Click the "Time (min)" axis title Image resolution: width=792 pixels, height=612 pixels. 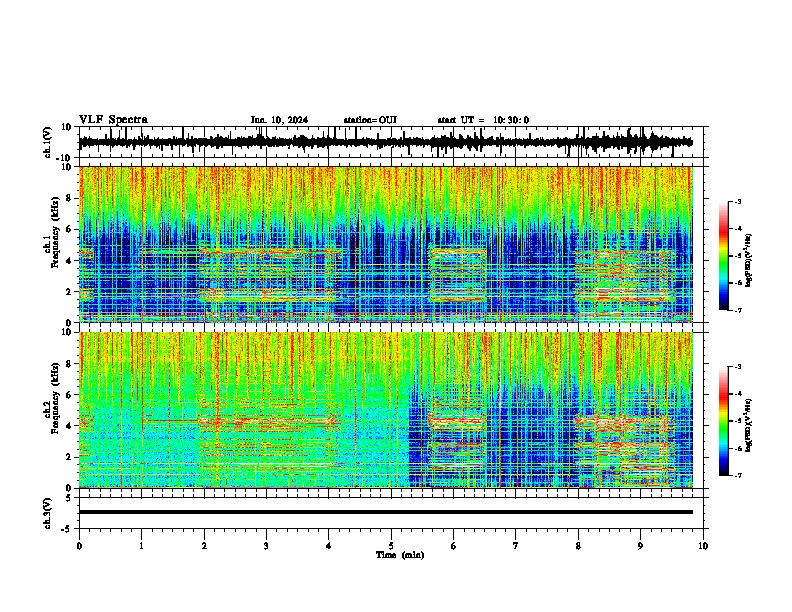(400, 555)
